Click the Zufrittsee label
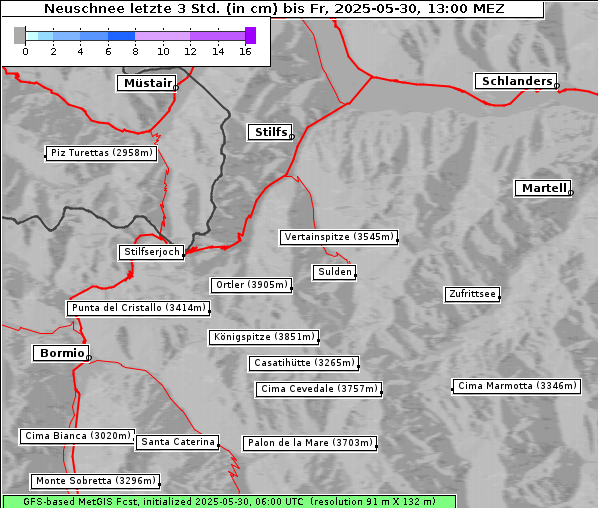598x508 pixels. [x=472, y=294]
